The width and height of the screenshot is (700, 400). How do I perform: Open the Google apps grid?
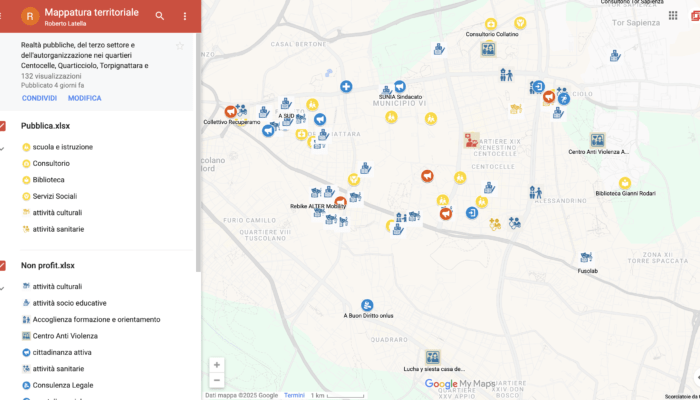(673, 16)
